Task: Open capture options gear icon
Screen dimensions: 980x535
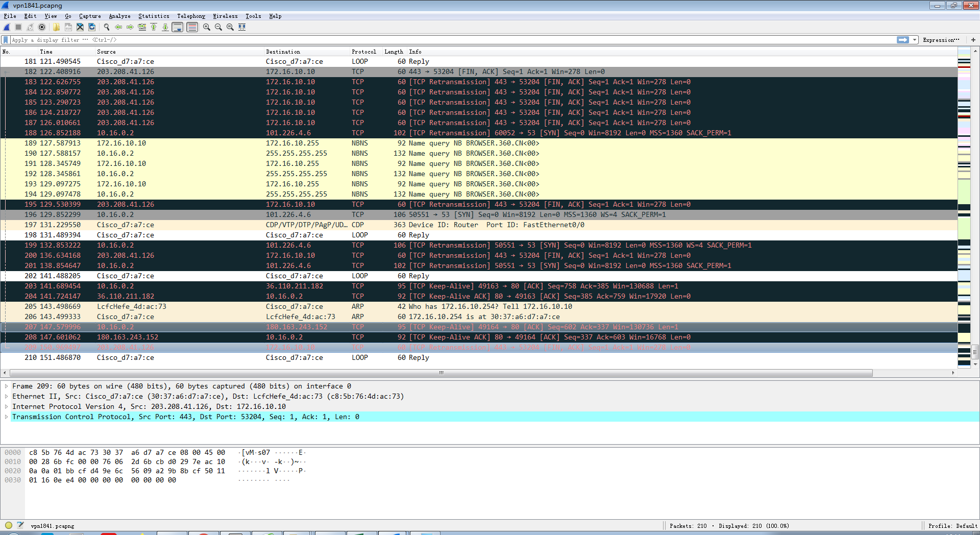Action: point(42,27)
